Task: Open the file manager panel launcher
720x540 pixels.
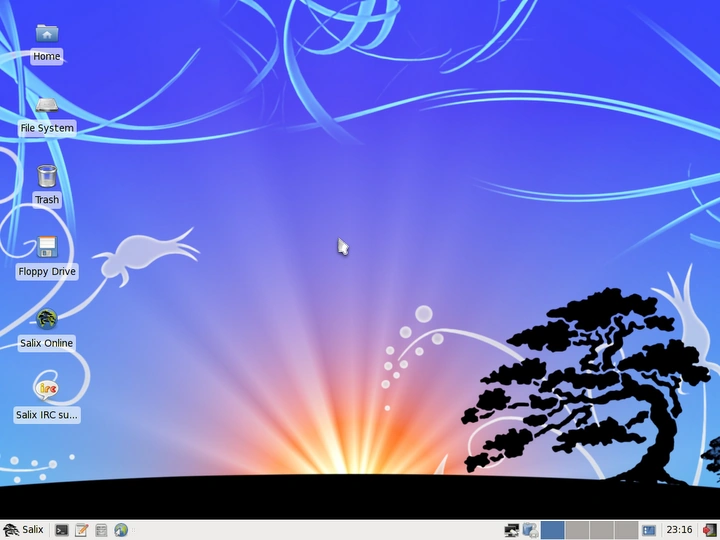Action: [101, 530]
